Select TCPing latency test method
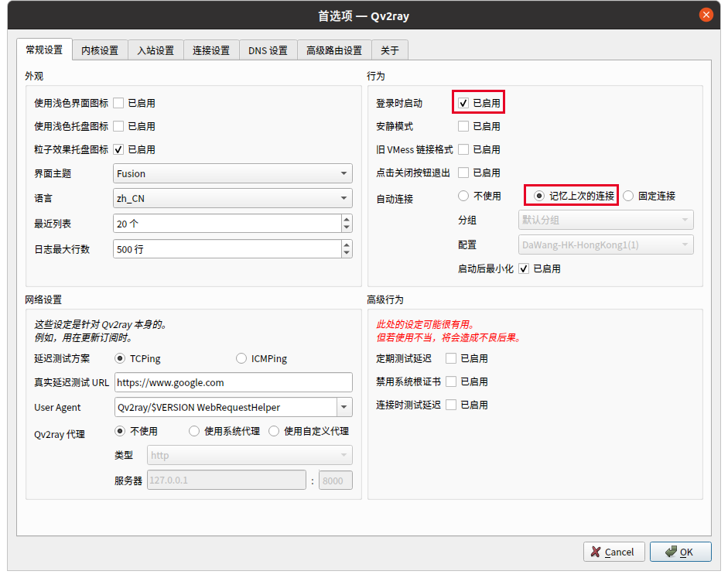This screenshot has height=578, width=728. 120,358
